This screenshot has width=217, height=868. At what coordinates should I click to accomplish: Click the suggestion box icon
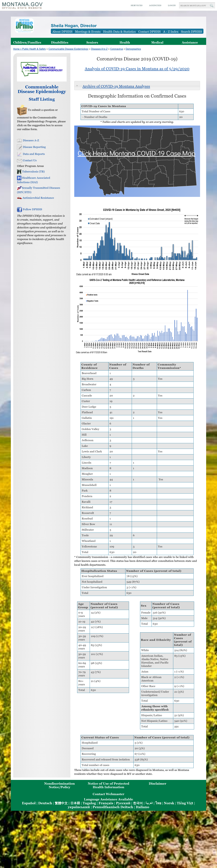(22, 110)
